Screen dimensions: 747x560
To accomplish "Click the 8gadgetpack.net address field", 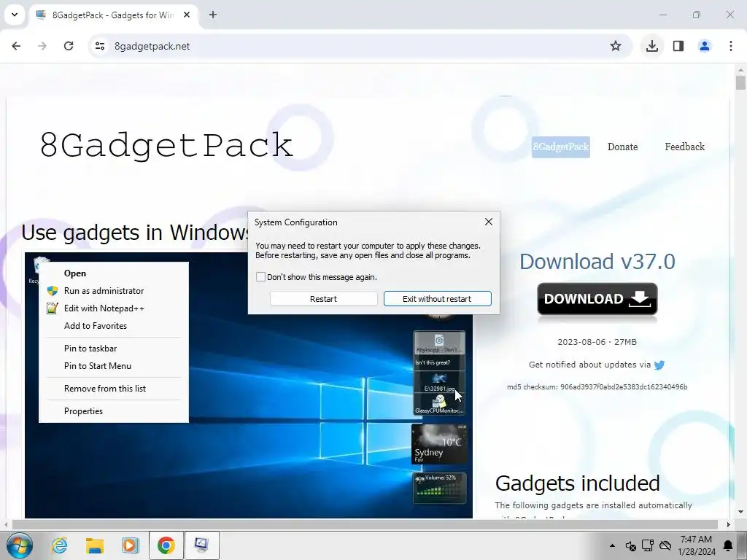I will (352, 46).
